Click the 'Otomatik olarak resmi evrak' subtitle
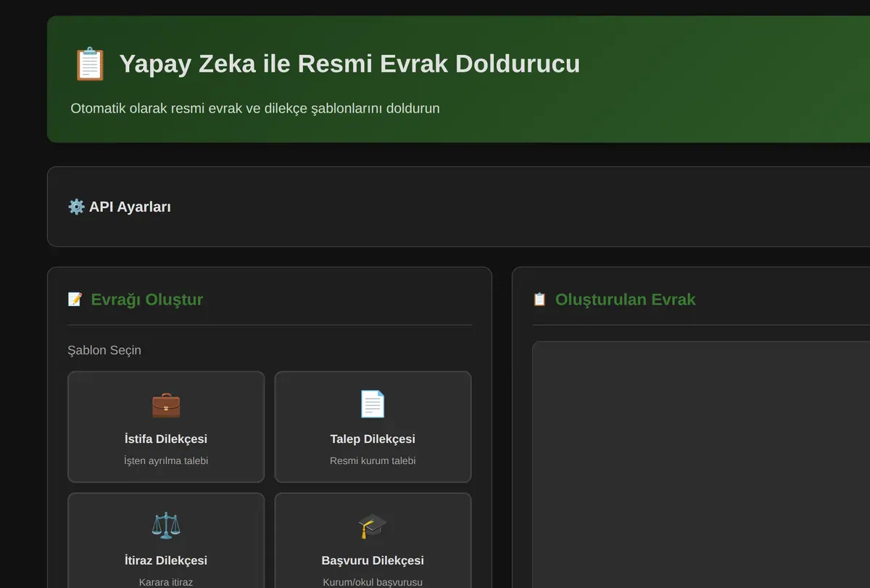870x588 pixels. pyautogui.click(x=255, y=108)
